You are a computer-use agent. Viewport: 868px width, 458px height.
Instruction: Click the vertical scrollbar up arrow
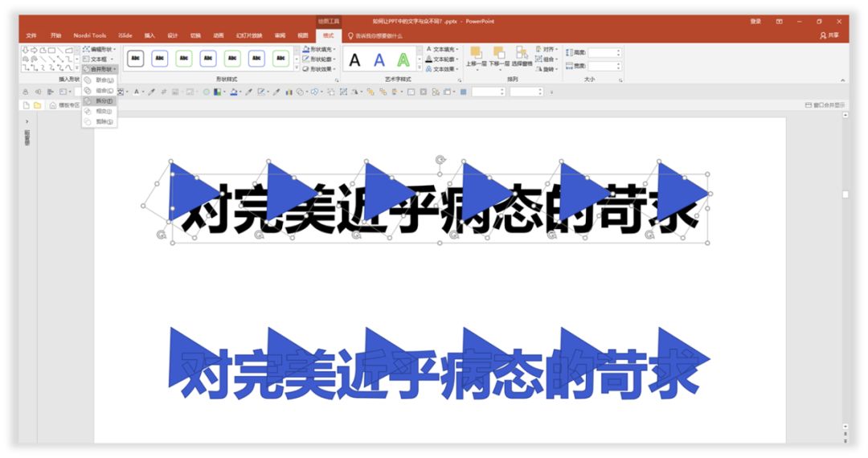pos(845,115)
